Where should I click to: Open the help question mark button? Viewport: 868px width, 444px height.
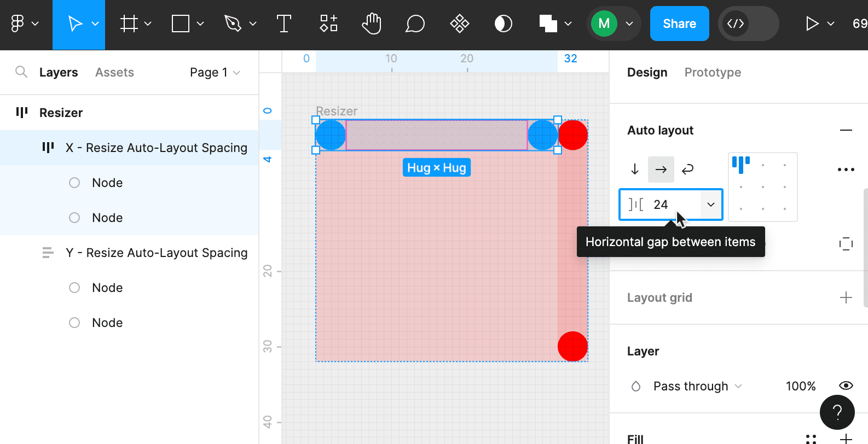click(x=837, y=412)
